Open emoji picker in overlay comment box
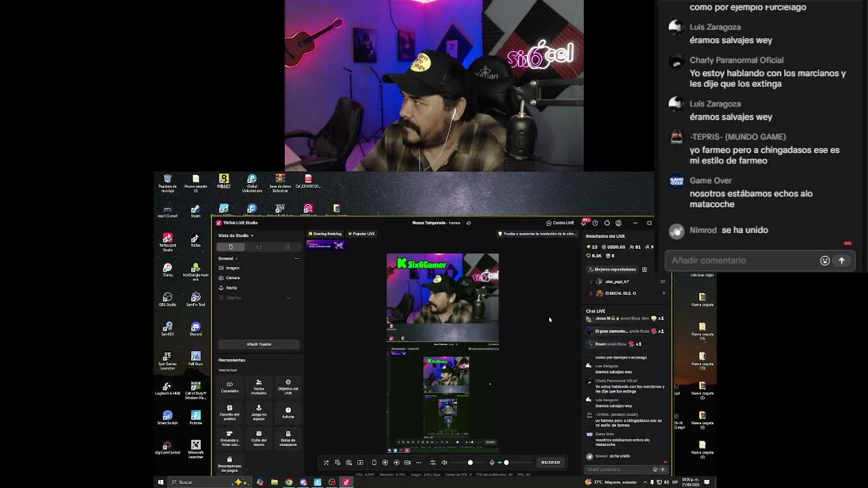This screenshot has width=868, height=488. pos(825,260)
